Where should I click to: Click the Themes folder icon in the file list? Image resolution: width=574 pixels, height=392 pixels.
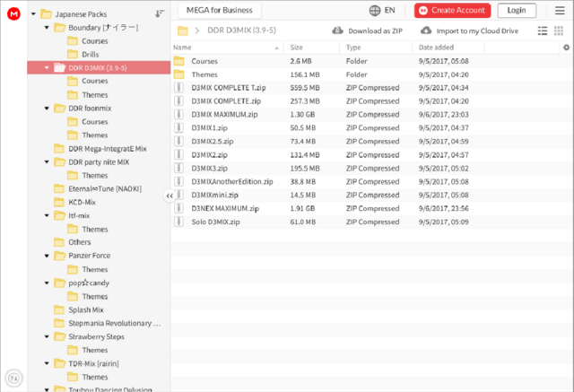(x=178, y=74)
